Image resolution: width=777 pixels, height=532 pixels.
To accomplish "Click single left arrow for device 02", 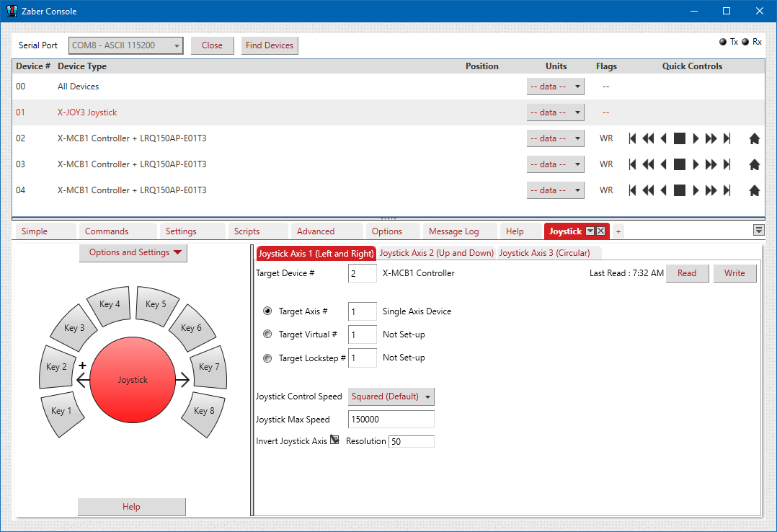I will click(664, 138).
